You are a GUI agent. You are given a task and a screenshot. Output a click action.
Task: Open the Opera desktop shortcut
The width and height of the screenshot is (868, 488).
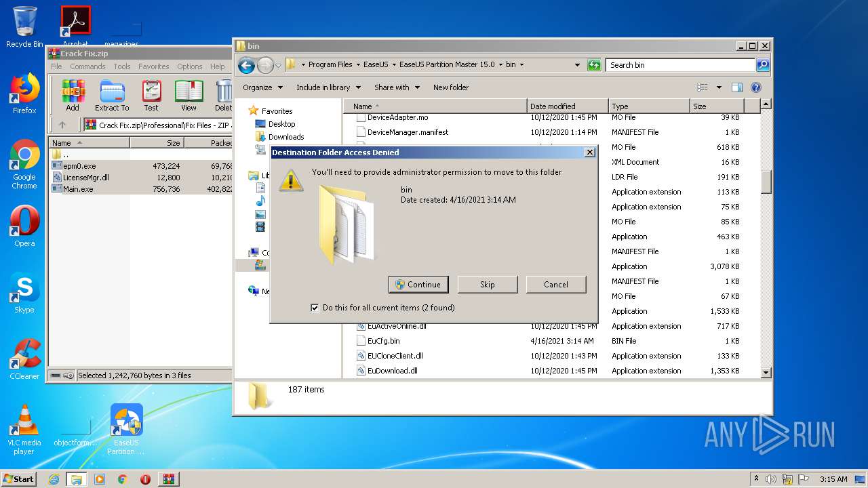pyautogui.click(x=24, y=227)
